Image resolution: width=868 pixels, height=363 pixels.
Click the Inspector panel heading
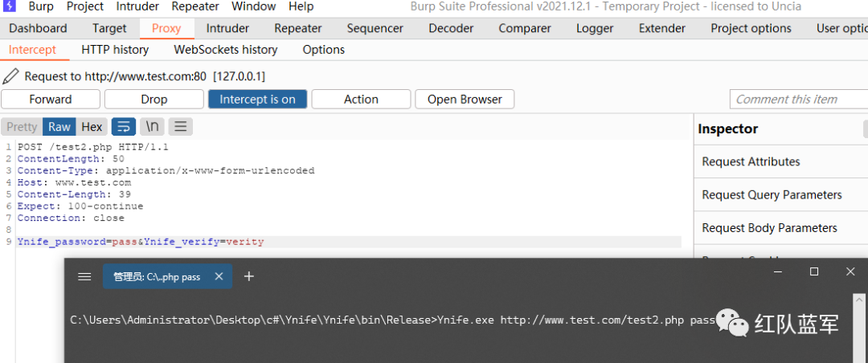point(728,129)
